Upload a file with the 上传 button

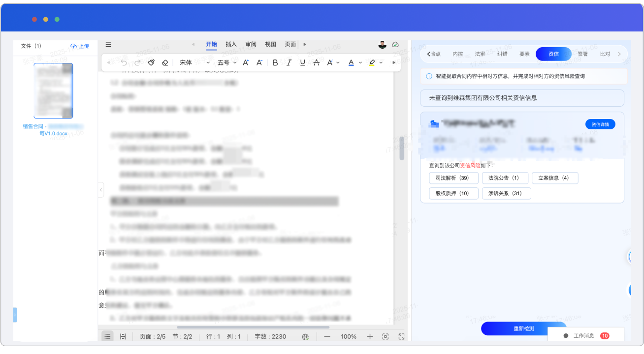pos(80,46)
